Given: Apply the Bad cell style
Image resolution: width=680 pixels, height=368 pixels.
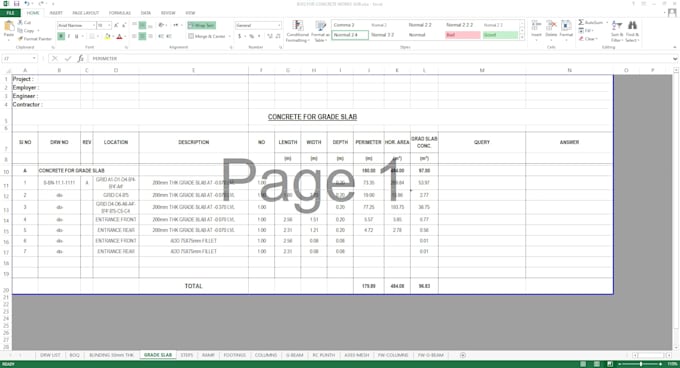Looking at the screenshot, I should click(463, 35).
